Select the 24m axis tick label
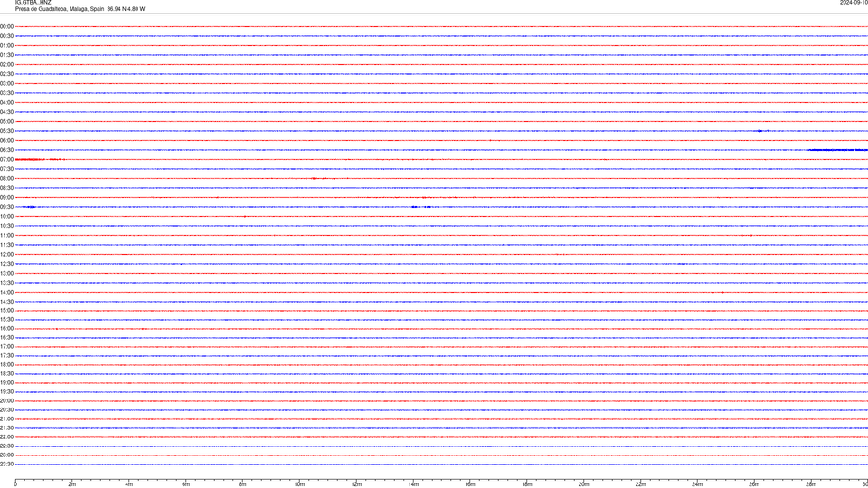 tap(697, 484)
